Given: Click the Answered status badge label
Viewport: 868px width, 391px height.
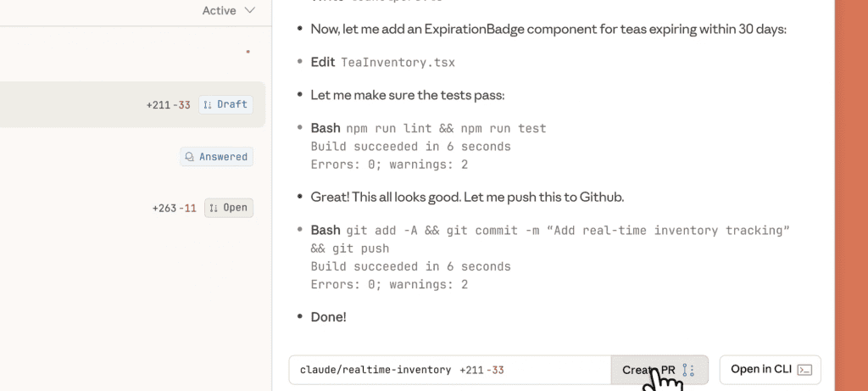Looking at the screenshot, I should pos(223,157).
